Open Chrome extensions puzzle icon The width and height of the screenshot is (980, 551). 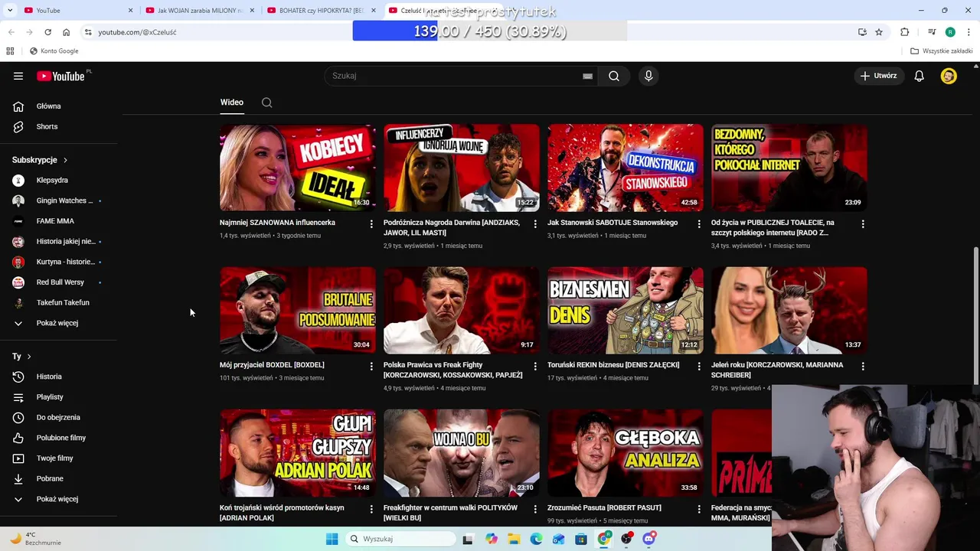click(905, 32)
